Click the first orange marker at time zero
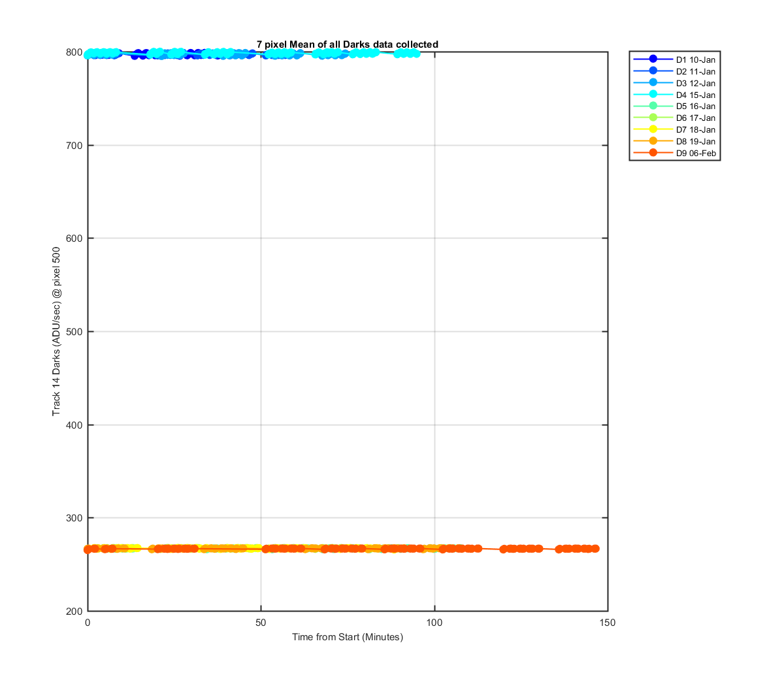Image resolution: width=784 pixels, height=686 pixels. click(x=88, y=549)
